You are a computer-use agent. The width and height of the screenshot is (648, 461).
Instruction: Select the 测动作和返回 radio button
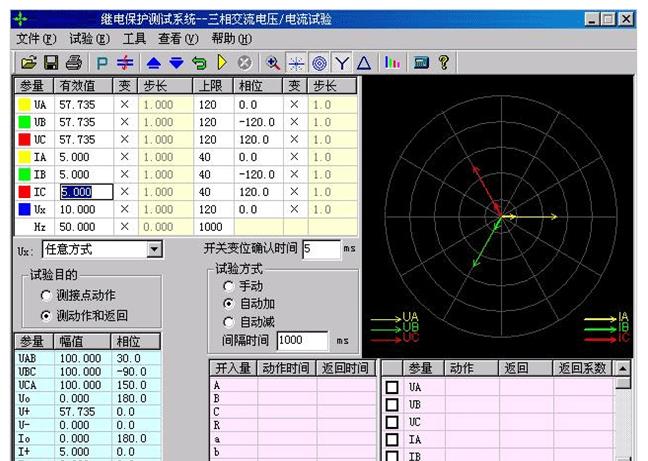click(x=45, y=316)
